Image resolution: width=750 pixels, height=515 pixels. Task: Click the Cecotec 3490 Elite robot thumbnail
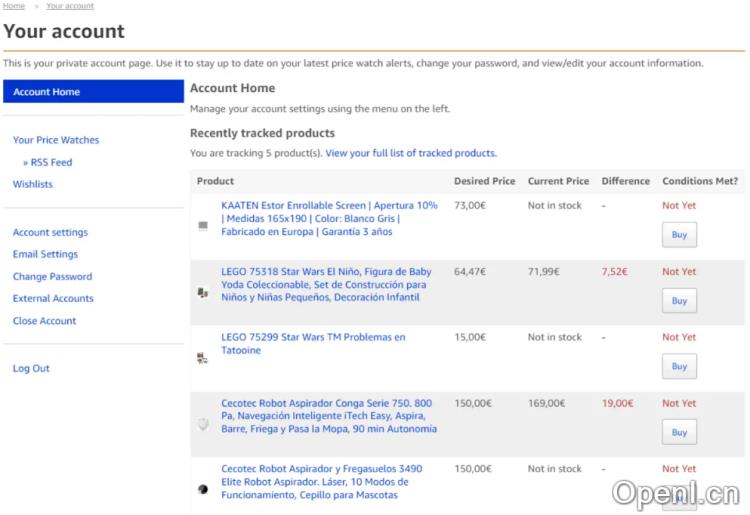pos(203,489)
